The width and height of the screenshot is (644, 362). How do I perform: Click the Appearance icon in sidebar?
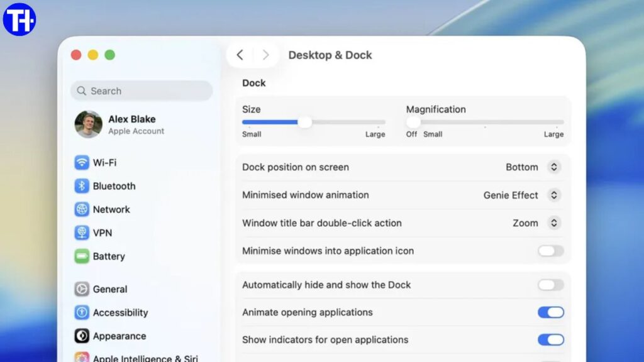82,336
